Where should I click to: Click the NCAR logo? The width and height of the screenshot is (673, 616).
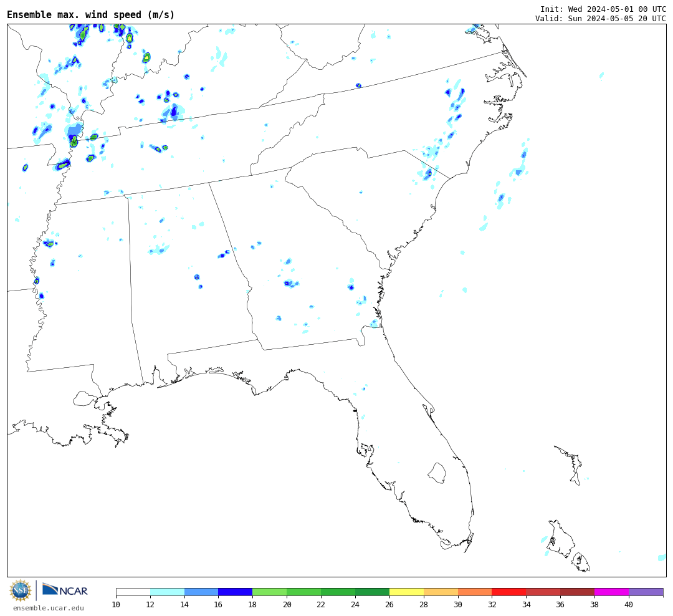65,590
